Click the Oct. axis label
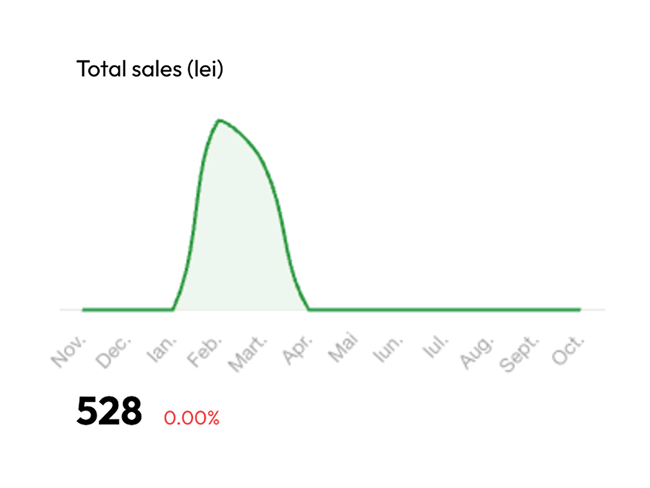 568,351
